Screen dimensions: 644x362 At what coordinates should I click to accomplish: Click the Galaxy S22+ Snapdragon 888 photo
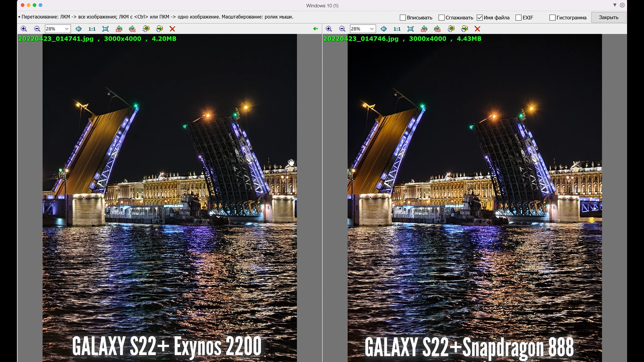(475, 198)
